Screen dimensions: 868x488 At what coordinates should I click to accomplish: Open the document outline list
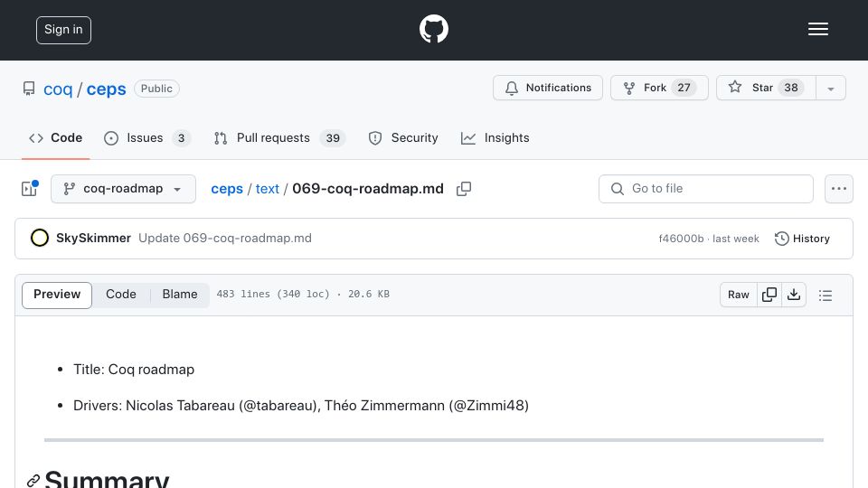pyautogui.click(x=826, y=295)
